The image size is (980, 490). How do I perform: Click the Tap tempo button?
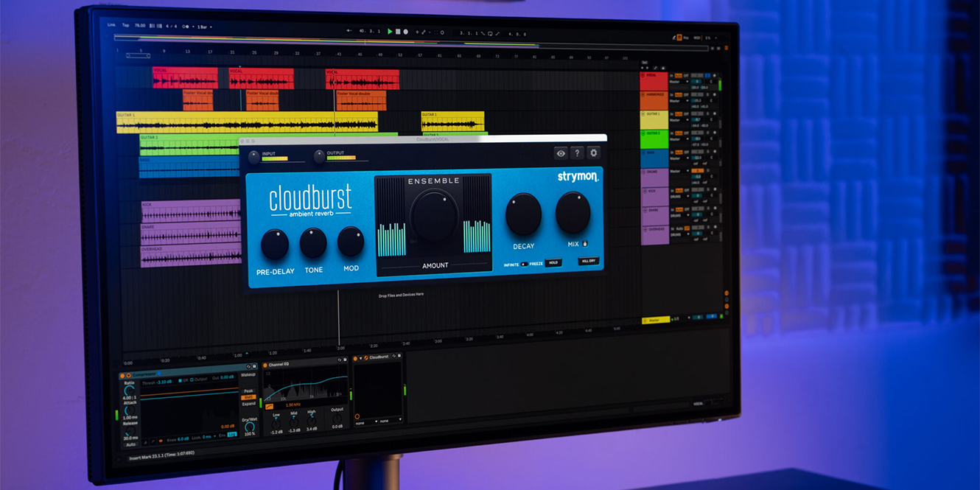coord(126,25)
